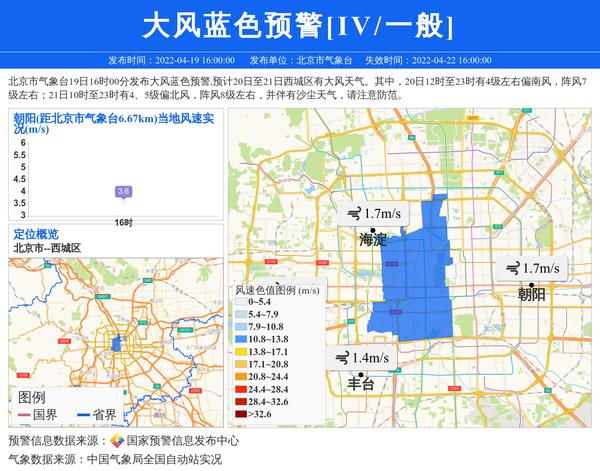The height and width of the screenshot is (471, 600).
Task: Click the 图例 heading on overview map
Action: click(32, 398)
